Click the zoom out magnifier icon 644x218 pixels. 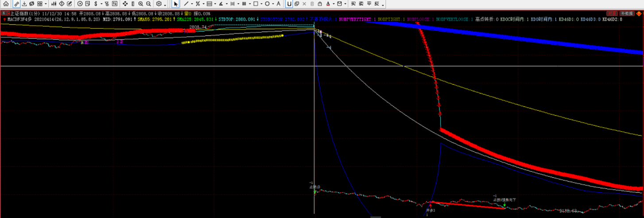[148, 4]
